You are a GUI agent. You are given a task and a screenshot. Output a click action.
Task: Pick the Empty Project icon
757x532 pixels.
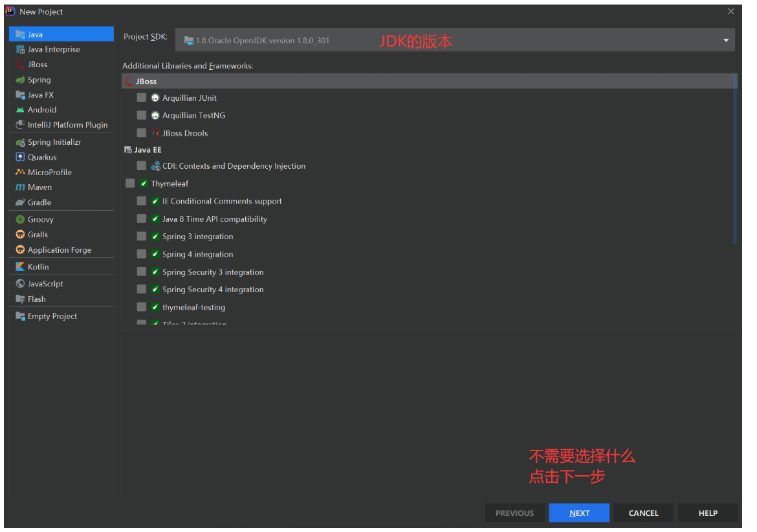[x=20, y=316]
